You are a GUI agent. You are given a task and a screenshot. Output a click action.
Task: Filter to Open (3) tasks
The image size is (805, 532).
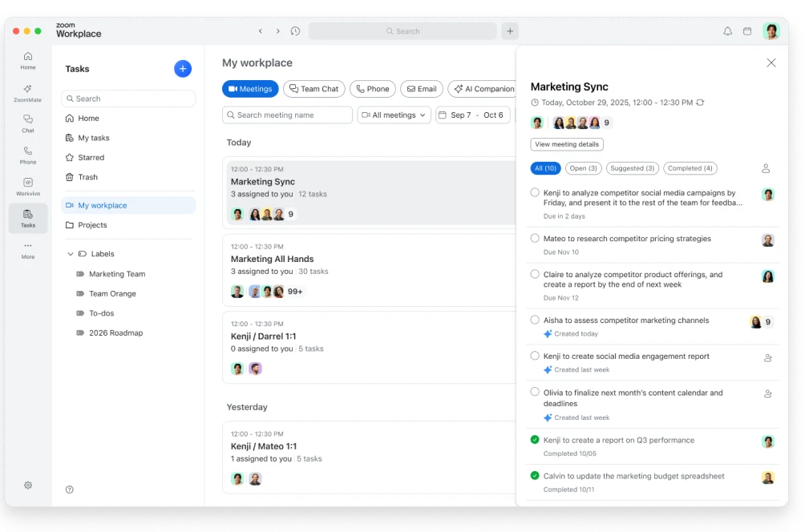click(583, 168)
